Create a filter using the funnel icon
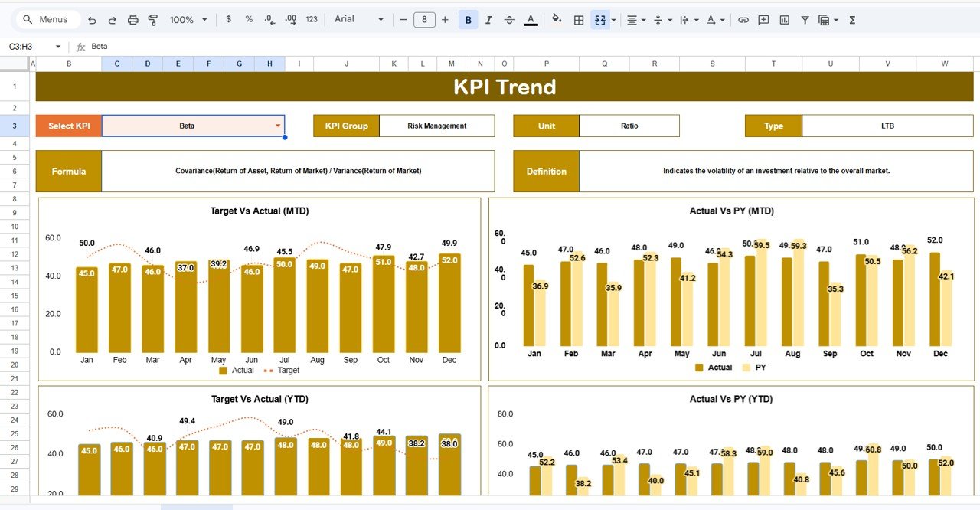The width and height of the screenshot is (980, 510). point(805,19)
